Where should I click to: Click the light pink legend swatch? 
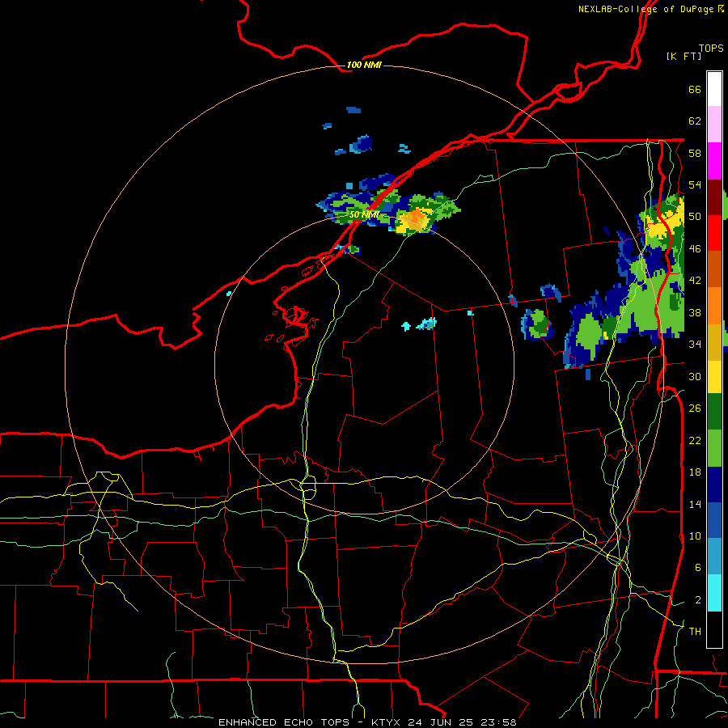click(714, 125)
